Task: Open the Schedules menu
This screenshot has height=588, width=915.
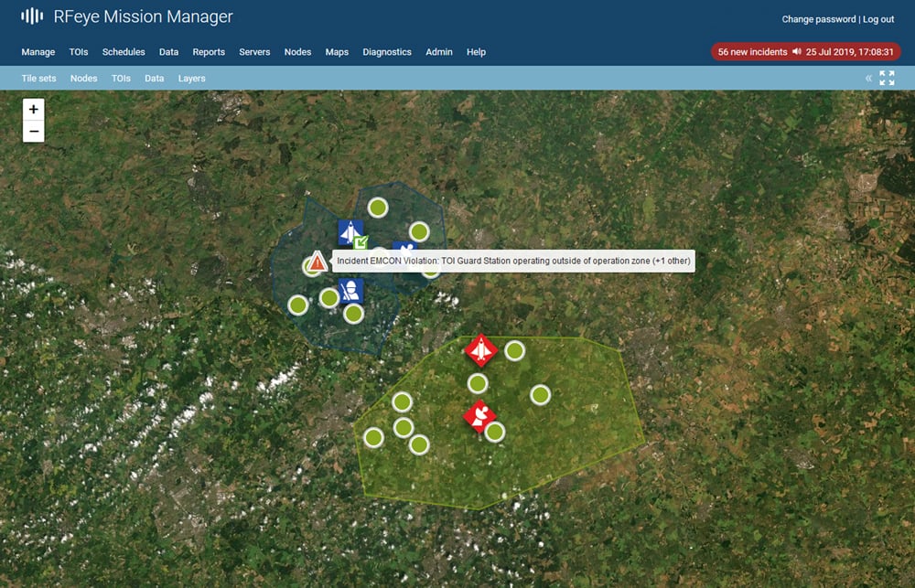Action: (x=124, y=52)
